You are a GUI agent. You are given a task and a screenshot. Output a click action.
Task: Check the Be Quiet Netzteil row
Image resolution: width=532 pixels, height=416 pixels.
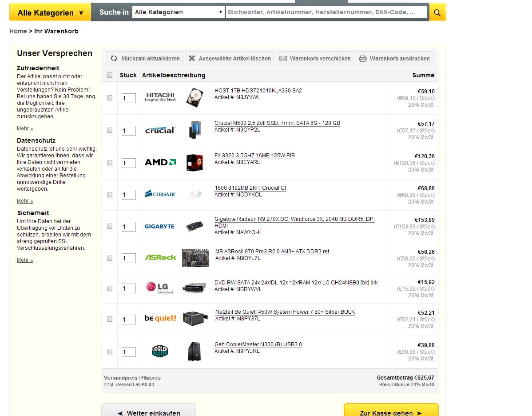point(110,319)
